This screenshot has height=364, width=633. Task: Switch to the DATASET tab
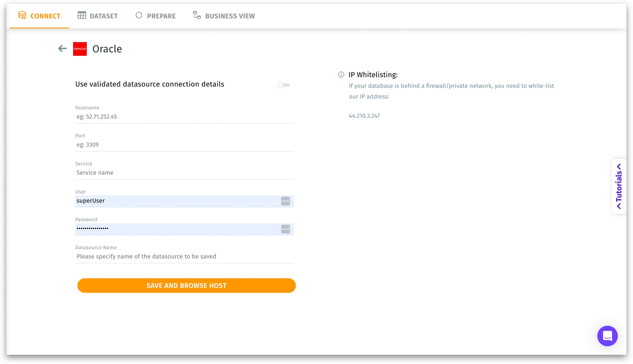point(104,16)
